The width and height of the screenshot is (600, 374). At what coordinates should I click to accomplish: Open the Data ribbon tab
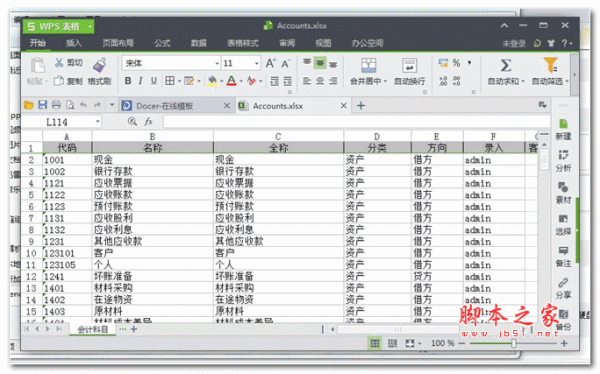point(199,43)
